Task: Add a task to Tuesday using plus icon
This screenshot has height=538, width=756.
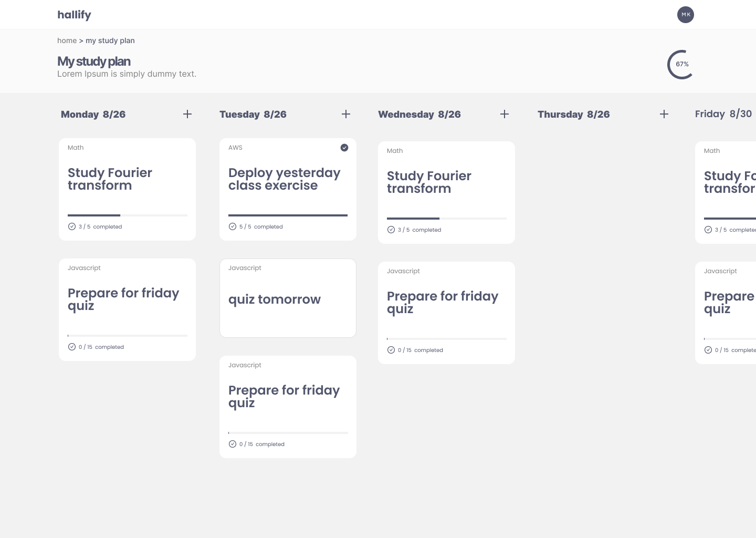Action: pyautogui.click(x=346, y=114)
